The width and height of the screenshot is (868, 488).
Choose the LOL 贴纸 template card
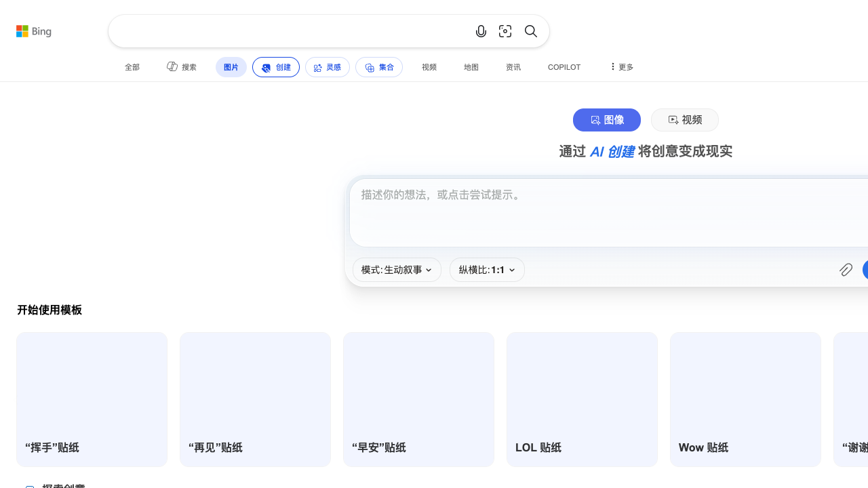pyautogui.click(x=582, y=399)
